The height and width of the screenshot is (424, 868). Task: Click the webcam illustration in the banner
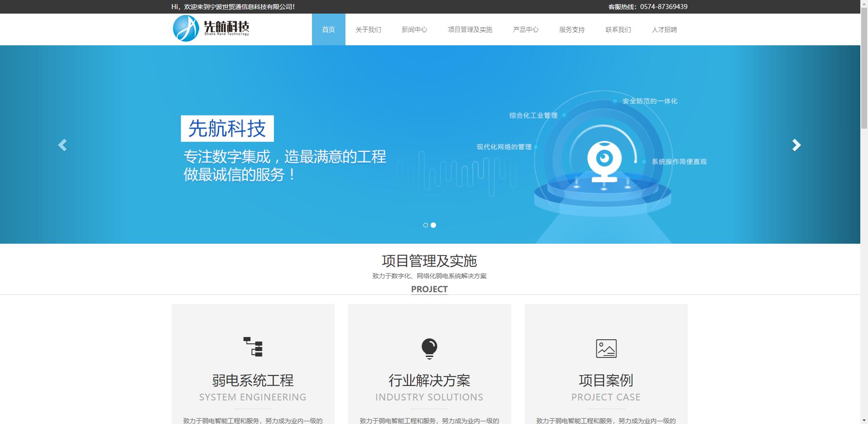604,162
